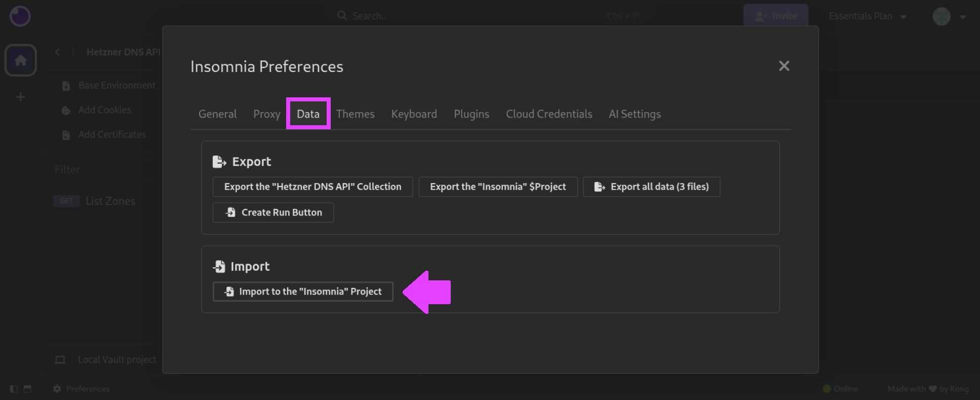Export the "Hetzner DNS API" Collection
The height and width of the screenshot is (400, 980).
click(x=312, y=187)
